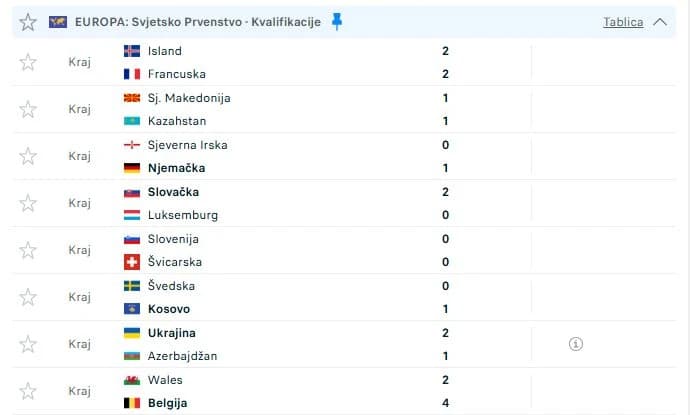Favorite the Švedska vs Kosovo match
The image size is (690, 415).
(28, 297)
